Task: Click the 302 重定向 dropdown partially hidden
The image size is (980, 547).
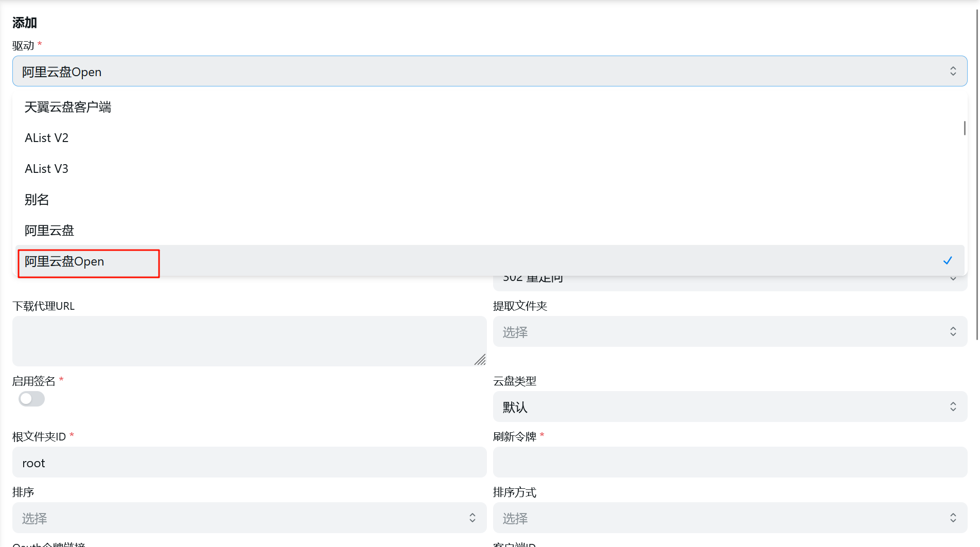Action: point(730,283)
